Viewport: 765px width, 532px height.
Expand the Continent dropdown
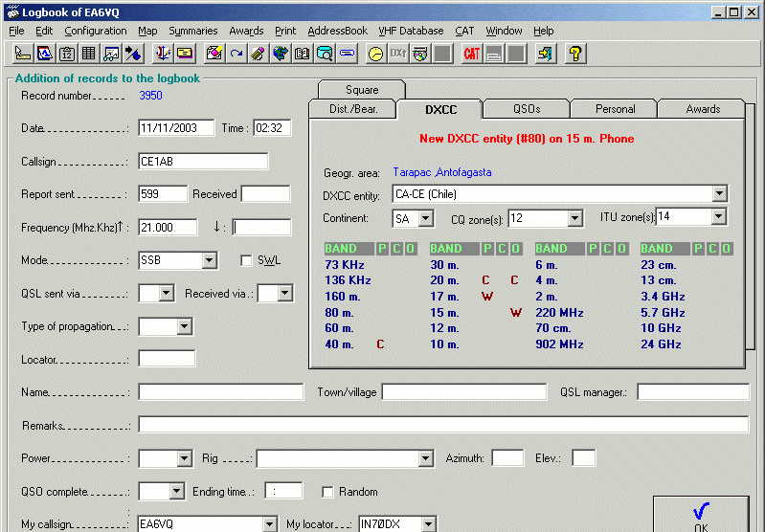(x=427, y=219)
